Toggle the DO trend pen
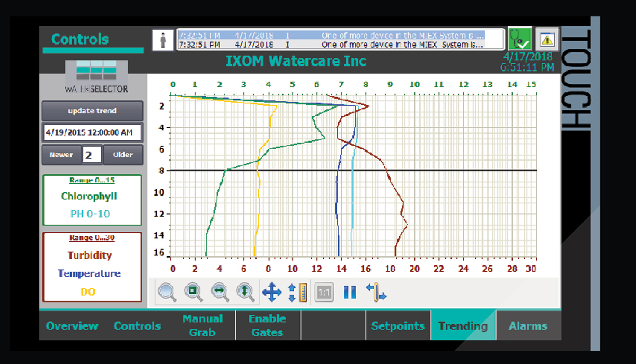The image size is (636, 364). 88,291
